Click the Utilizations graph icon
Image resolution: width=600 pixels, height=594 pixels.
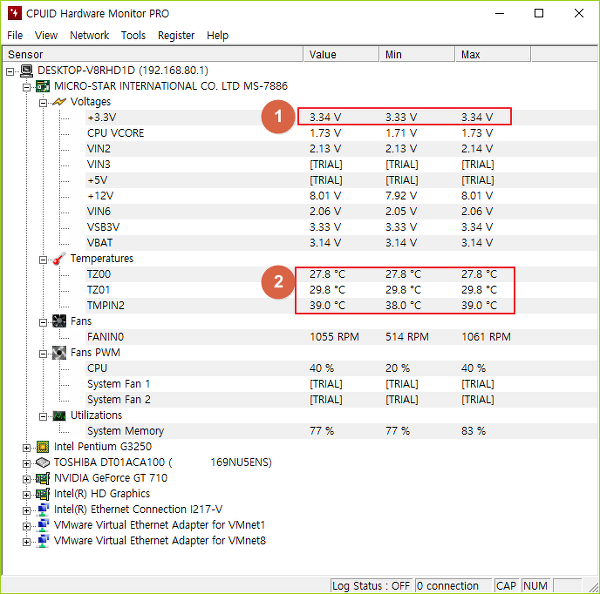pyautogui.click(x=59, y=416)
